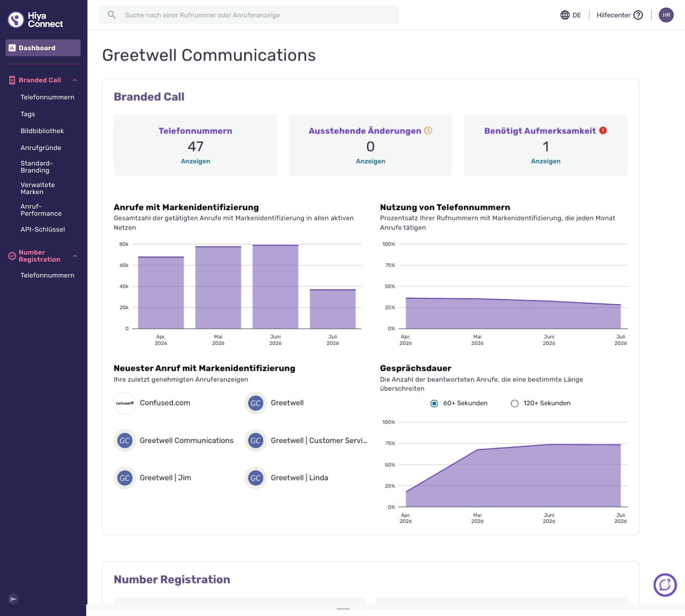Go to Anruf-Performance page
The height and width of the screenshot is (616, 685).
pyautogui.click(x=41, y=210)
